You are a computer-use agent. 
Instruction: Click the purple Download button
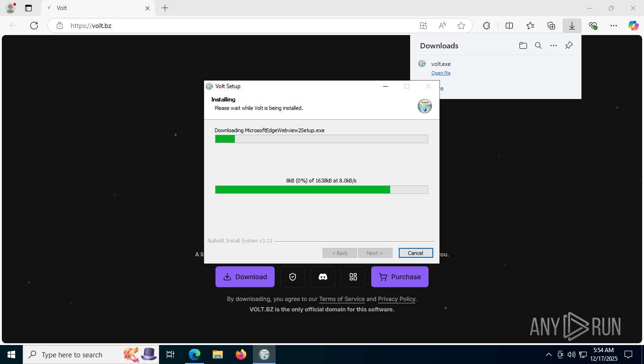tap(245, 277)
